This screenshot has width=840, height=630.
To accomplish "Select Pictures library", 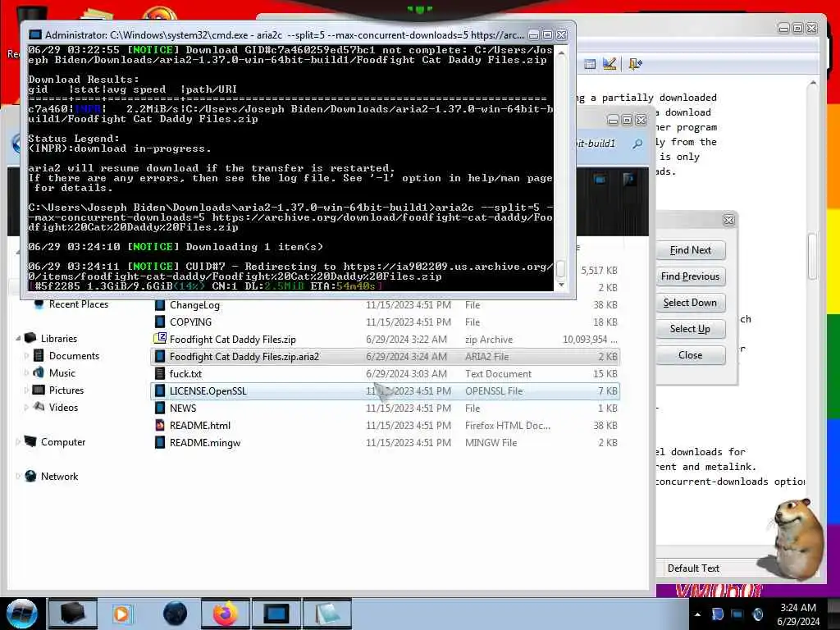I will [x=66, y=390].
